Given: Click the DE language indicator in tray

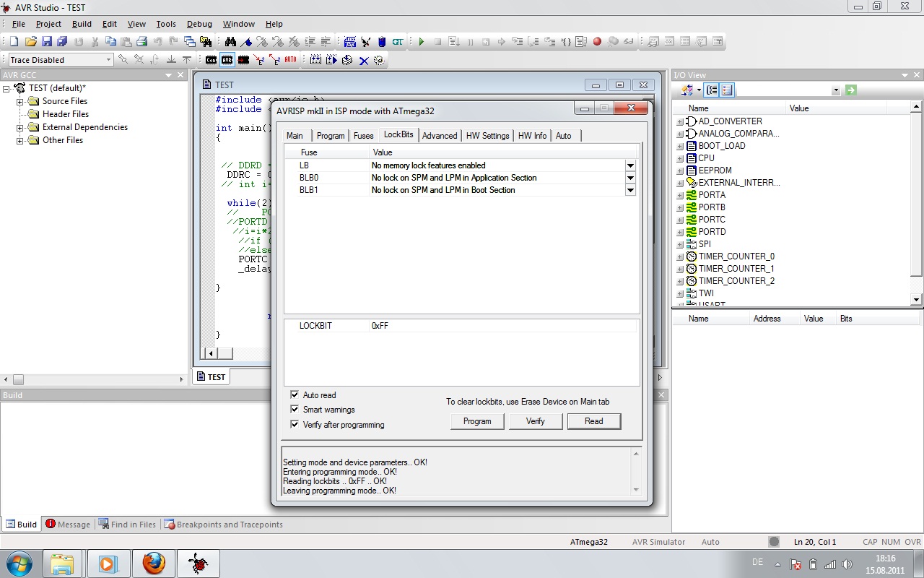Looking at the screenshot, I should 757,562.
